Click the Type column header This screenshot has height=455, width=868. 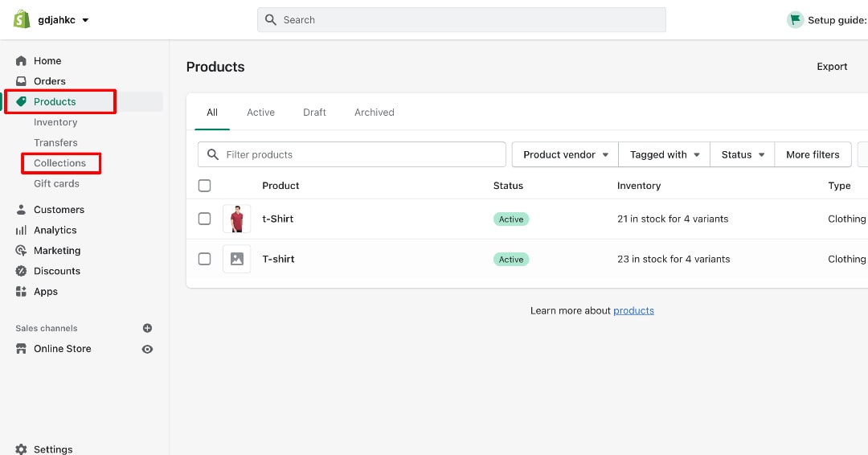(839, 186)
